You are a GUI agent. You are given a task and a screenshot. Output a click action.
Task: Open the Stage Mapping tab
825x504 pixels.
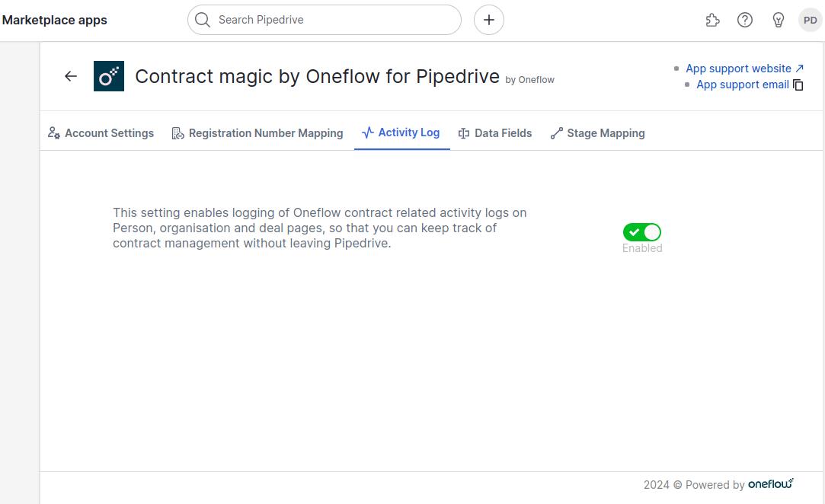coord(606,132)
